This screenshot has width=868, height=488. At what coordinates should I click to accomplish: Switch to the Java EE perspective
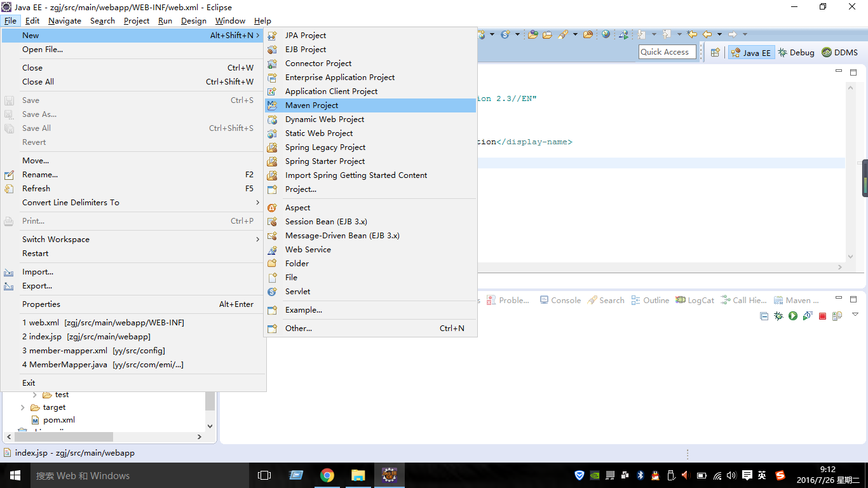751,53
